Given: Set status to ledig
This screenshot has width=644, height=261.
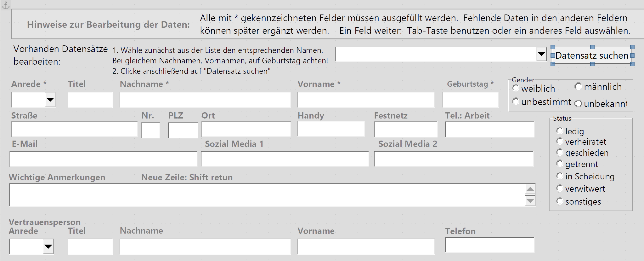Looking at the screenshot, I should [560, 131].
